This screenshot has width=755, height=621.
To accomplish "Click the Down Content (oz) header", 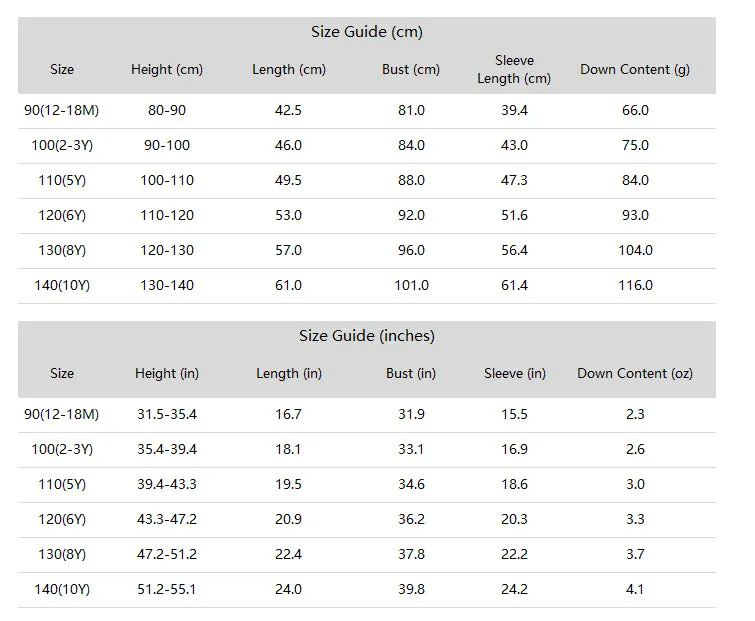I will (x=635, y=373).
